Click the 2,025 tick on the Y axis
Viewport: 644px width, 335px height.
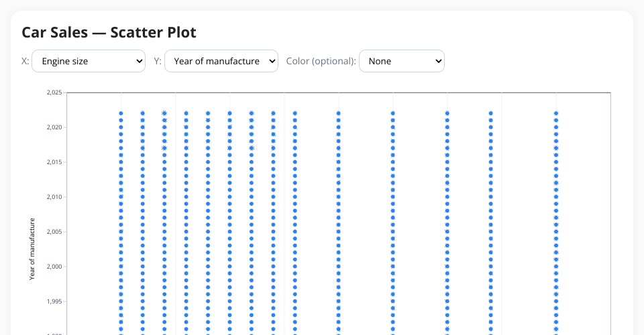54,92
